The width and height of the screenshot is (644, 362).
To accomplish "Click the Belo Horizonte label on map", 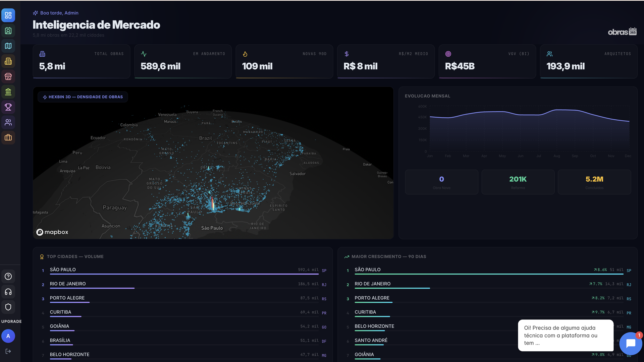I will click(x=245, y=203).
